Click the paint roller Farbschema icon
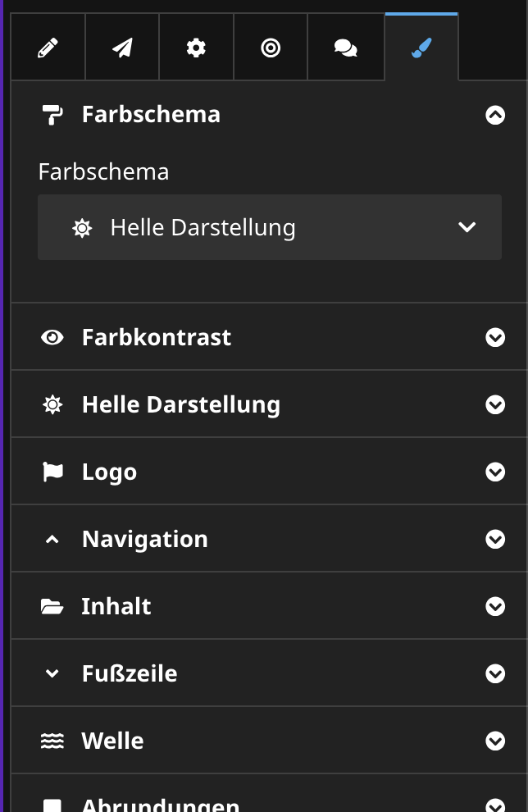Image resolution: width=528 pixels, height=812 pixels. 52,115
